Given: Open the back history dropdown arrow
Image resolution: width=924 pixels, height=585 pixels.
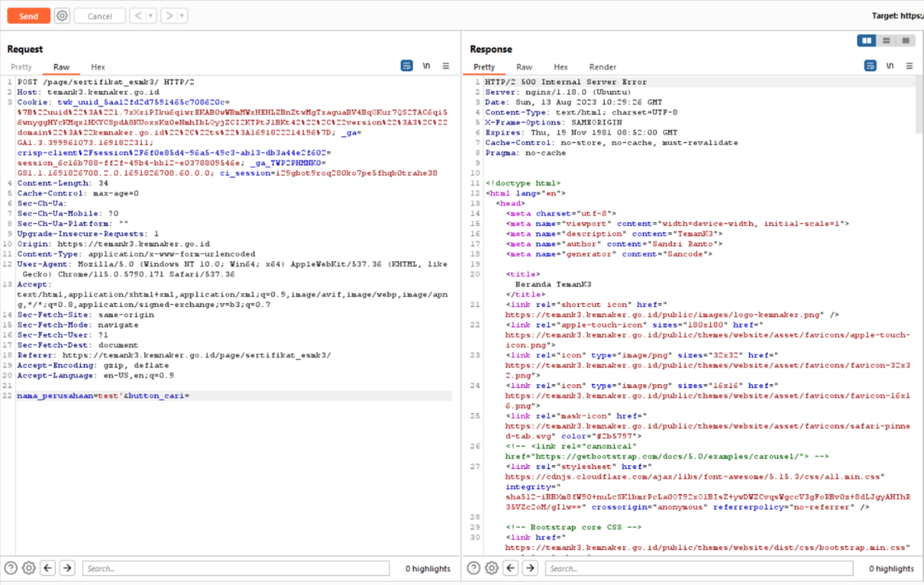Looking at the screenshot, I should coord(150,16).
